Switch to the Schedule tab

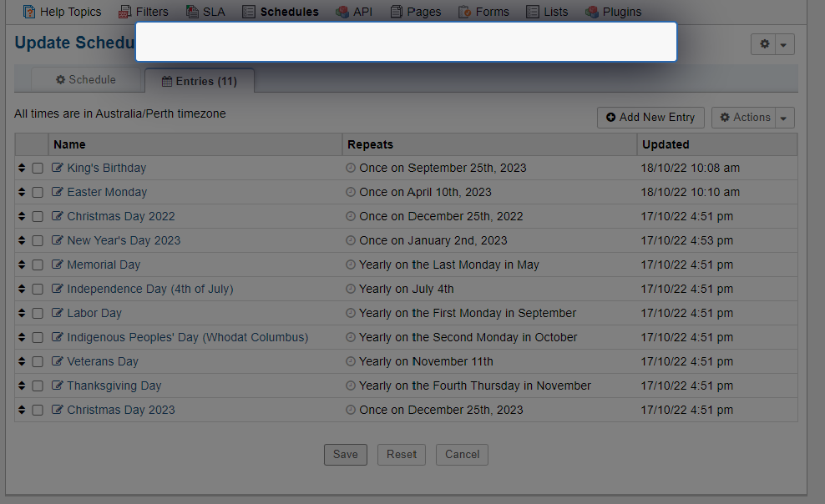pyautogui.click(x=86, y=80)
